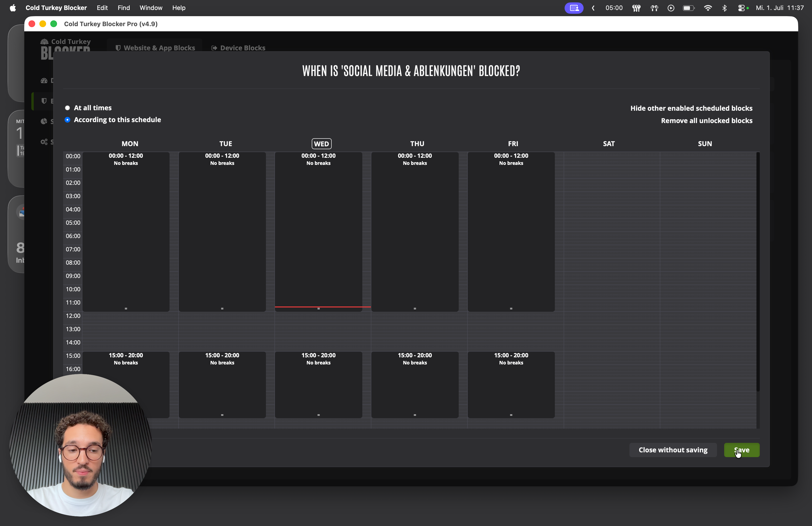Click 'Hide other enabled scheduled blocks' link
The image size is (812, 526).
pyautogui.click(x=691, y=108)
